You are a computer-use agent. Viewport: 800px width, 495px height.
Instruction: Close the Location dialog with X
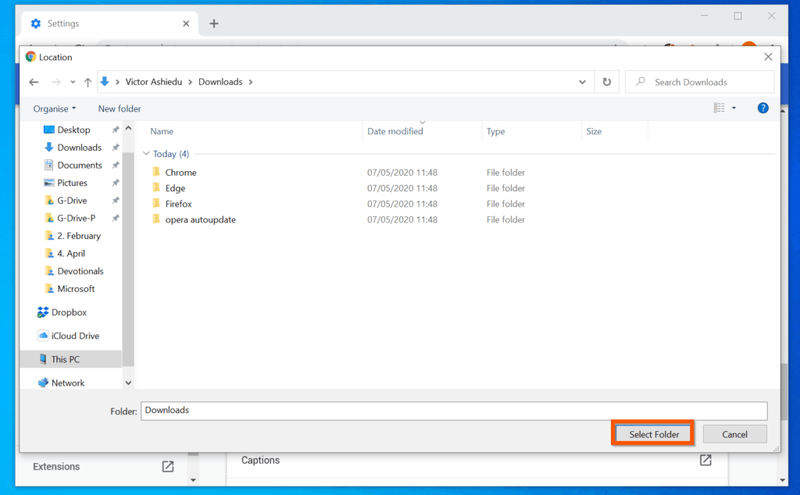[768, 57]
